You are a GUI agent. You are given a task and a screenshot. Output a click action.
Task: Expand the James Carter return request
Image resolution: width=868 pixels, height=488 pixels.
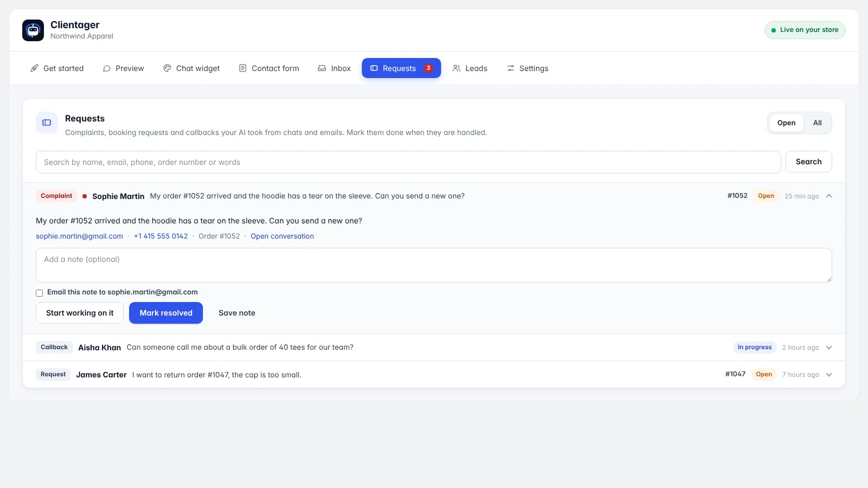pyautogui.click(x=829, y=375)
